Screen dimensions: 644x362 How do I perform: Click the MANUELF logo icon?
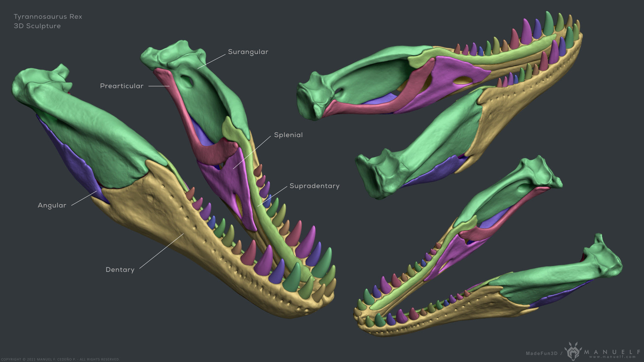click(x=573, y=352)
